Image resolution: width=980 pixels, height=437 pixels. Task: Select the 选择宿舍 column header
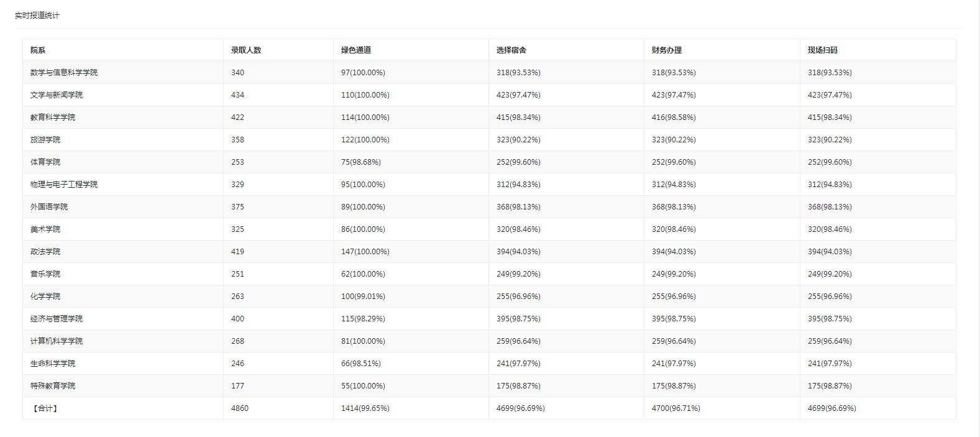(x=511, y=50)
